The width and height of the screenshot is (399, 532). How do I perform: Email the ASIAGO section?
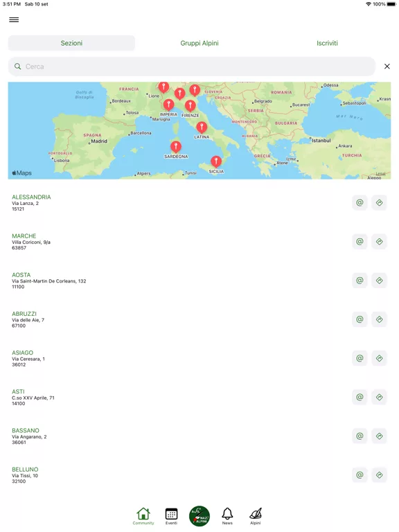[x=360, y=358]
